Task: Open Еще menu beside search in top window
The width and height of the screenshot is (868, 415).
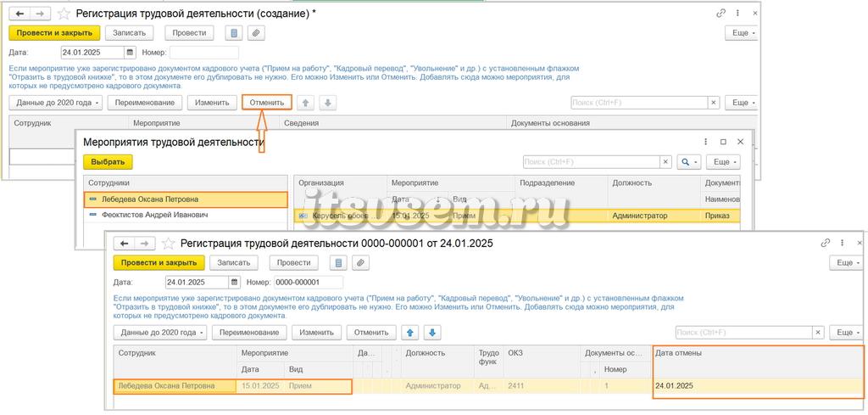Action: tap(741, 103)
